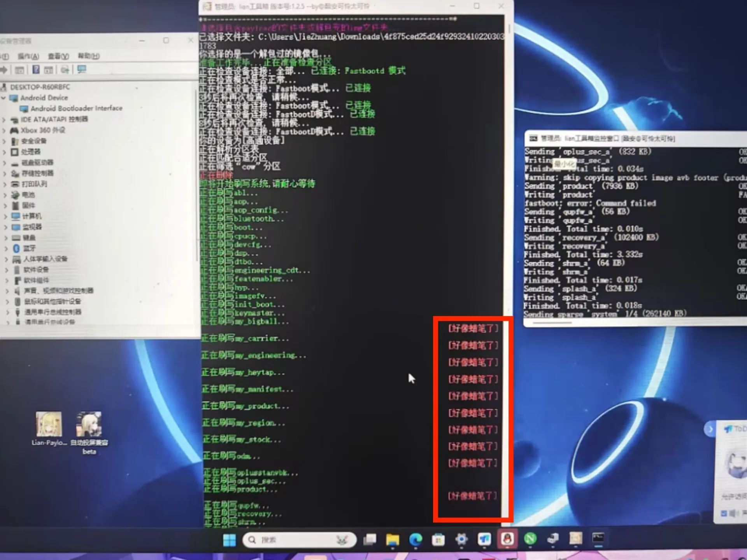This screenshot has height=560, width=747.
Task: Click the Xbox 360 gamepad icon in device tree
Action: [x=14, y=130]
